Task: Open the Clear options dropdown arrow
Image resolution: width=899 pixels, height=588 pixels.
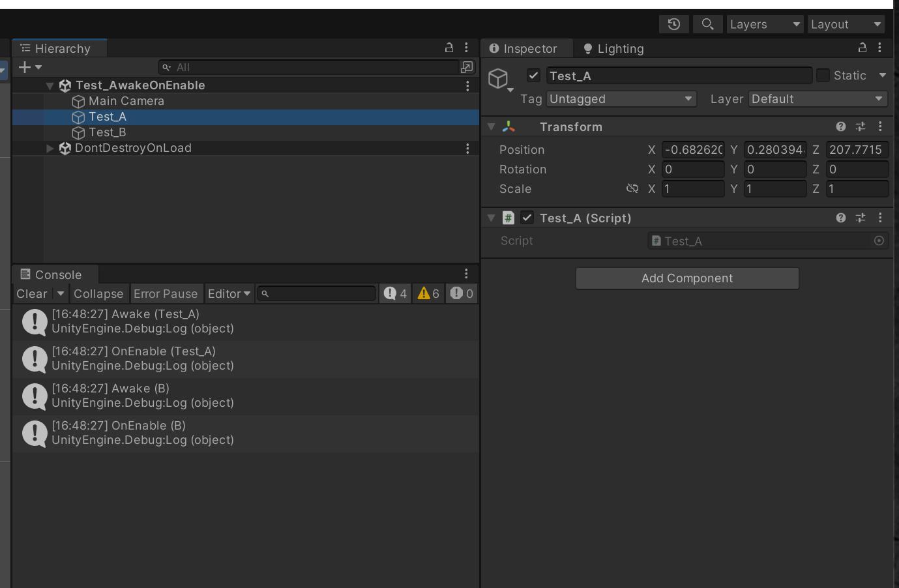Action: point(61,294)
